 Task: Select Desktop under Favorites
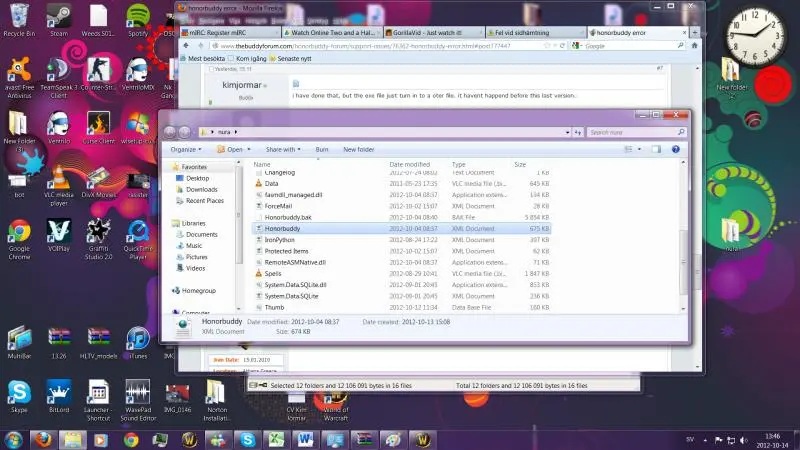pyautogui.click(x=197, y=178)
